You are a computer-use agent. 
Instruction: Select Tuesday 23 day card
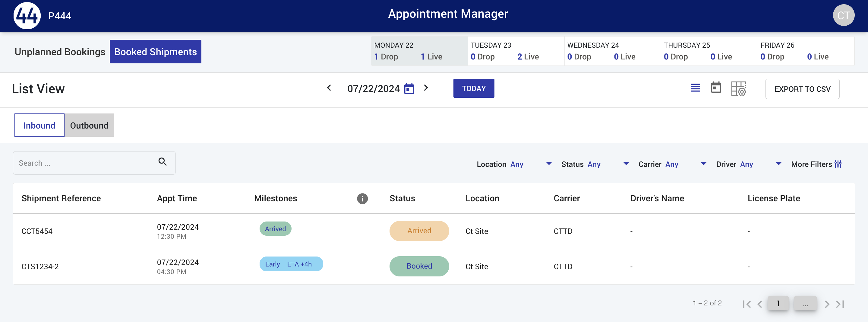[x=516, y=51]
